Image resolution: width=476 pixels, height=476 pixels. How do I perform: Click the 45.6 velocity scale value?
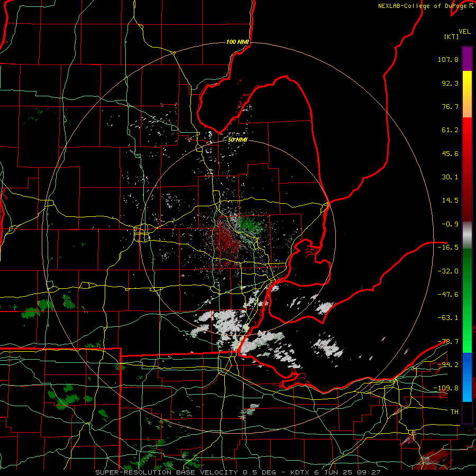(x=450, y=153)
